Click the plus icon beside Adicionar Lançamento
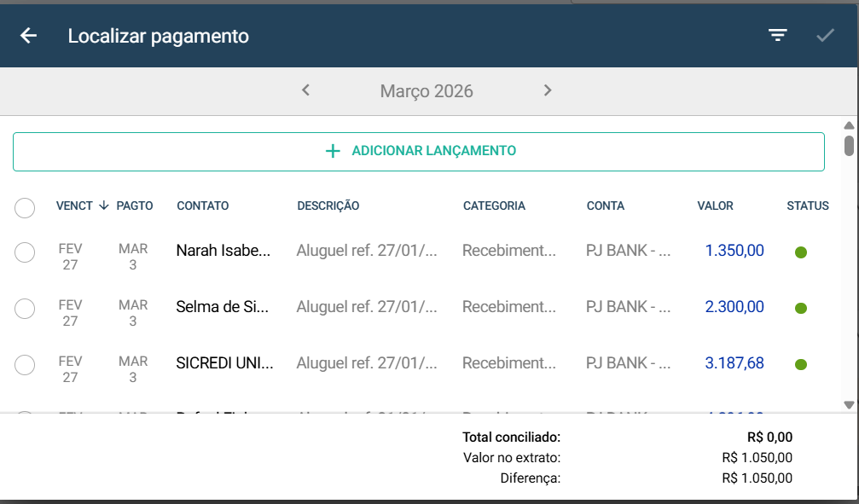The image size is (859, 504). 333,151
